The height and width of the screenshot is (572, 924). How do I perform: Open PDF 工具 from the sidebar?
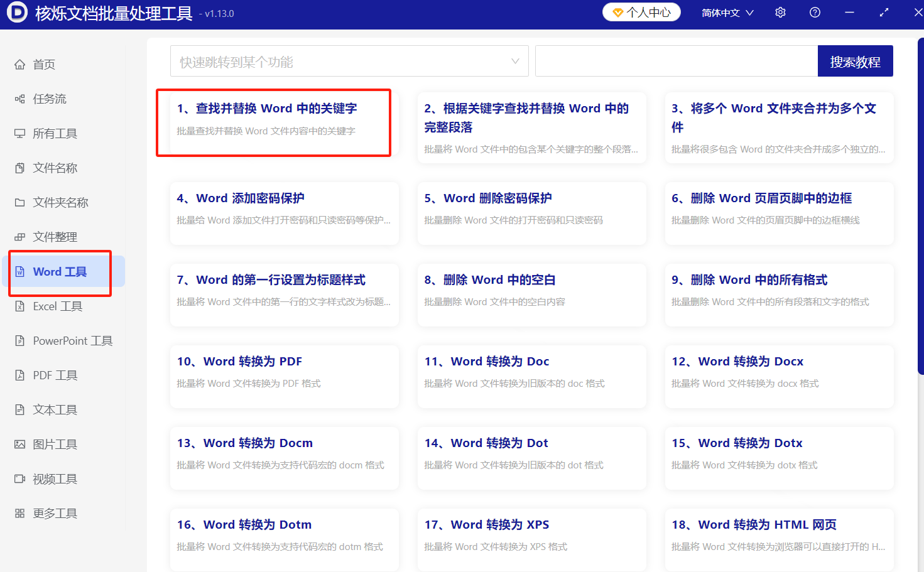tap(21, 375)
